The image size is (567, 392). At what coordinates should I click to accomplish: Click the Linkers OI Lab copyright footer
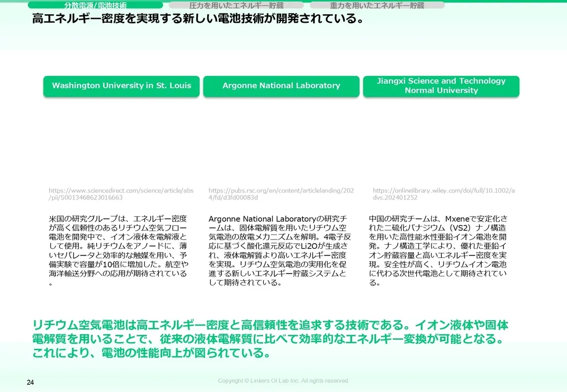pyautogui.click(x=283, y=381)
